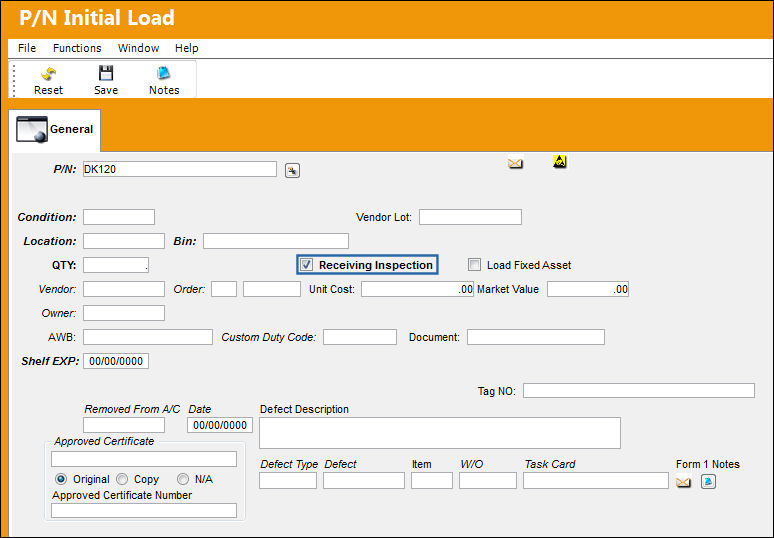Click the Vendor input field

tap(124, 289)
